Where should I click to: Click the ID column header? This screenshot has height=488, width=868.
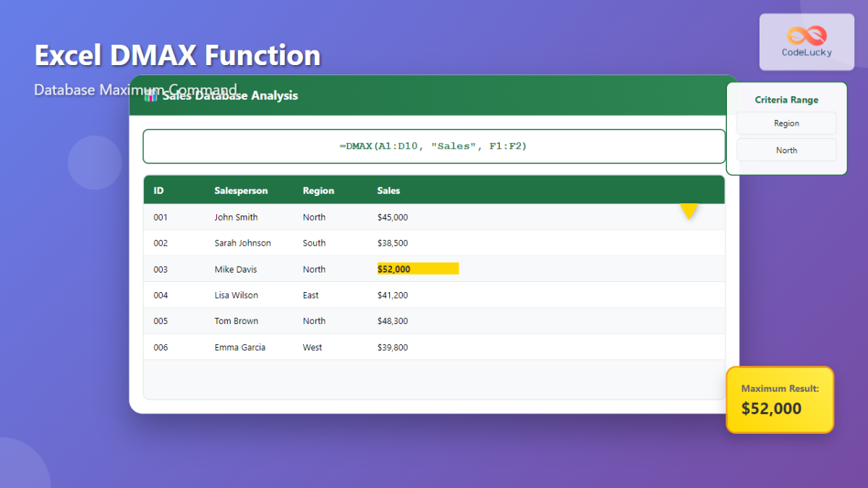pos(158,191)
